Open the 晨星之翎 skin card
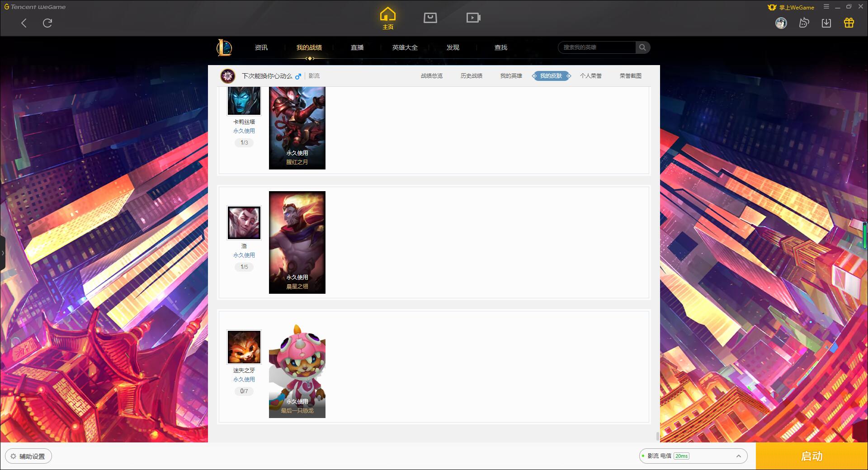The image size is (868, 470). pyautogui.click(x=297, y=242)
